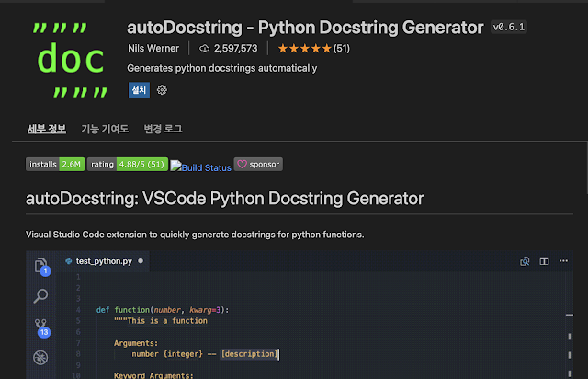The width and height of the screenshot is (588, 379).
Task: Click the Arguments: line in the demo code
Action: (x=136, y=343)
